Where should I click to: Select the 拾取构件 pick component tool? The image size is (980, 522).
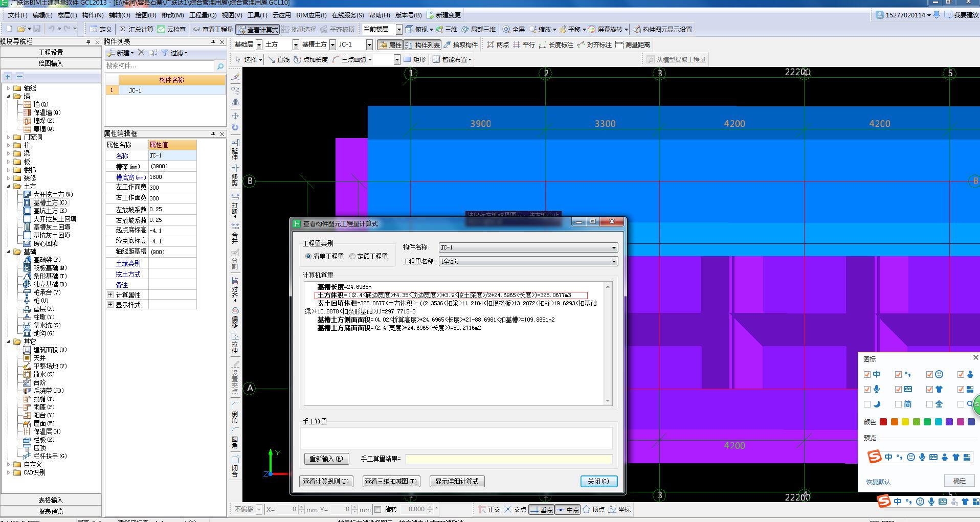pos(461,44)
